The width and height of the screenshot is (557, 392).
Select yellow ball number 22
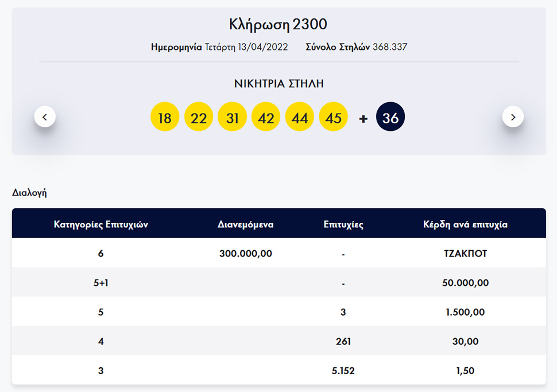pyautogui.click(x=199, y=117)
